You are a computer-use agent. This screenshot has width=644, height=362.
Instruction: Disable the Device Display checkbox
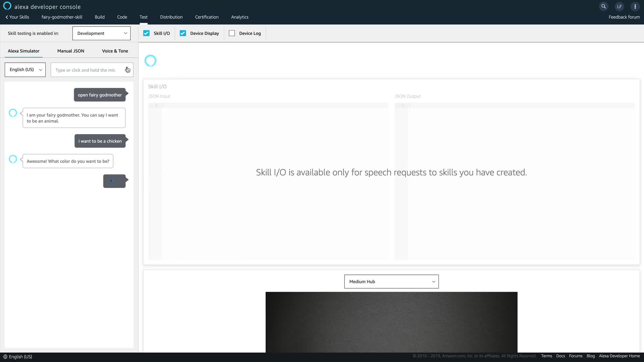coord(183,33)
